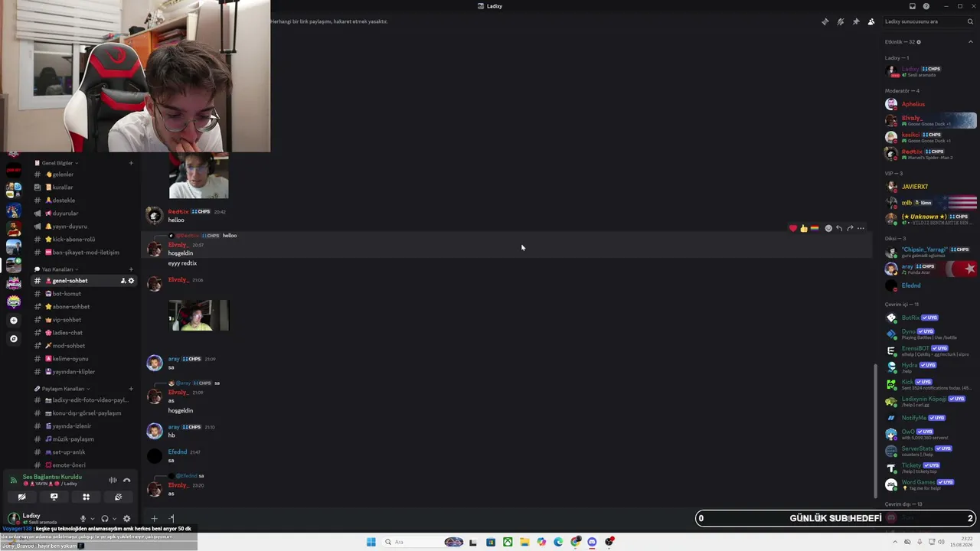Open File Explorer from taskbar
The width and height of the screenshot is (980, 551).
pyautogui.click(x=524, y=542)
